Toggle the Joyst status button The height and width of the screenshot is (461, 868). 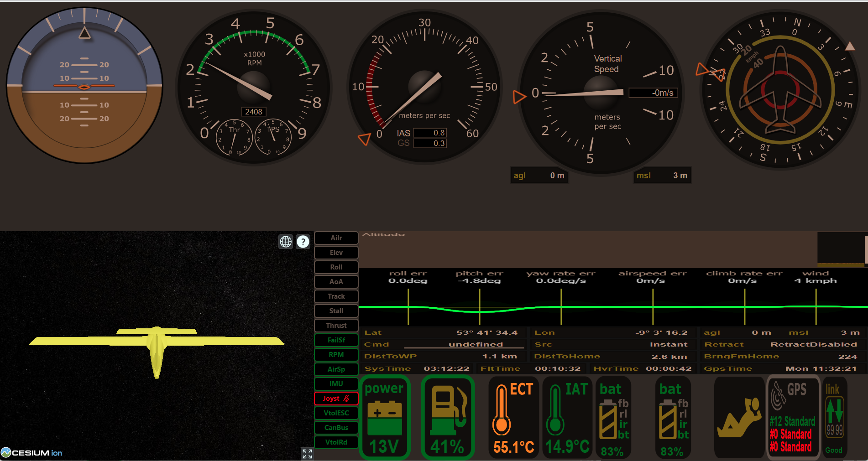[x=336, y=399]
